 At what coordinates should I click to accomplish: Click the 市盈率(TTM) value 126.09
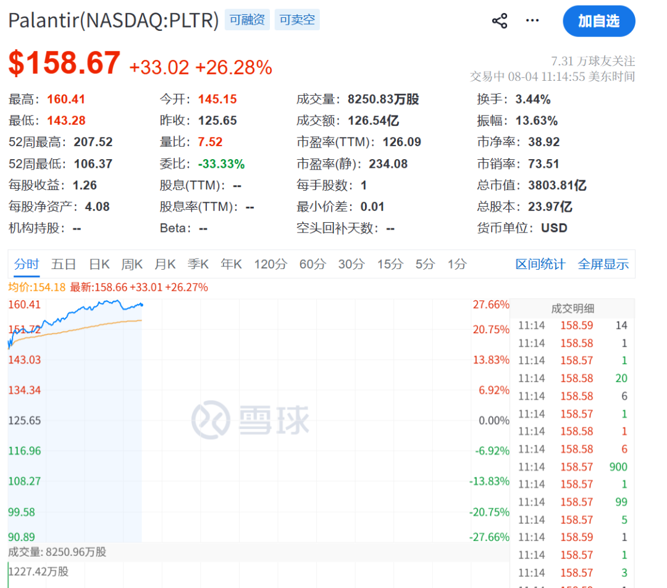click(402, 142)
